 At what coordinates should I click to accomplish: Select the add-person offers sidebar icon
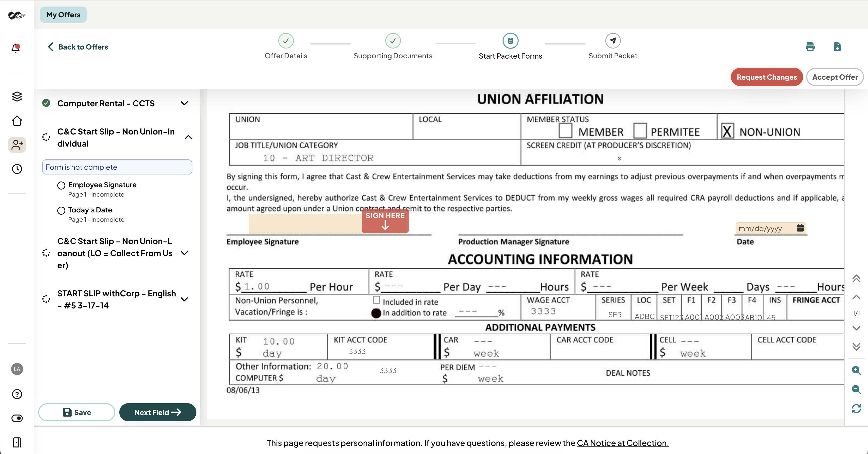(x=17, y=145)
